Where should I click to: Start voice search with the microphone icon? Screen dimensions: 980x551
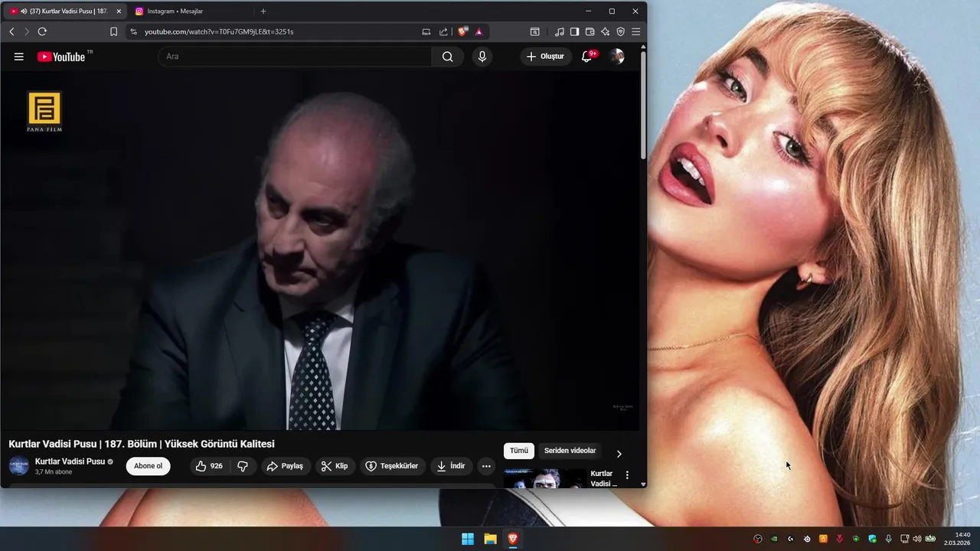[x=482, y=57]
